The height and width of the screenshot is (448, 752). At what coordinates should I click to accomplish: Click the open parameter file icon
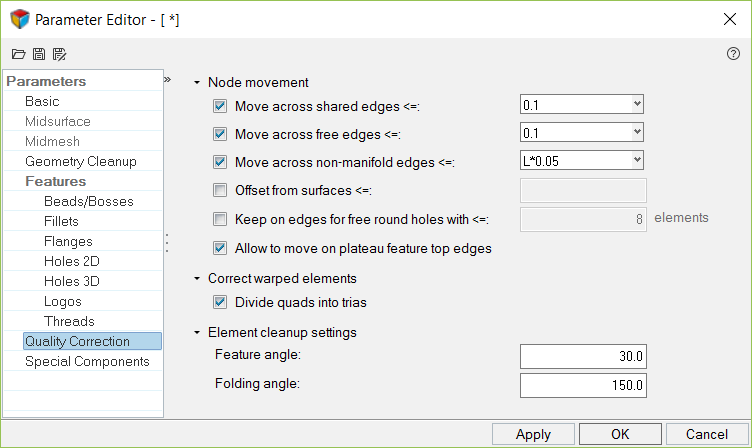pos(19,54)
